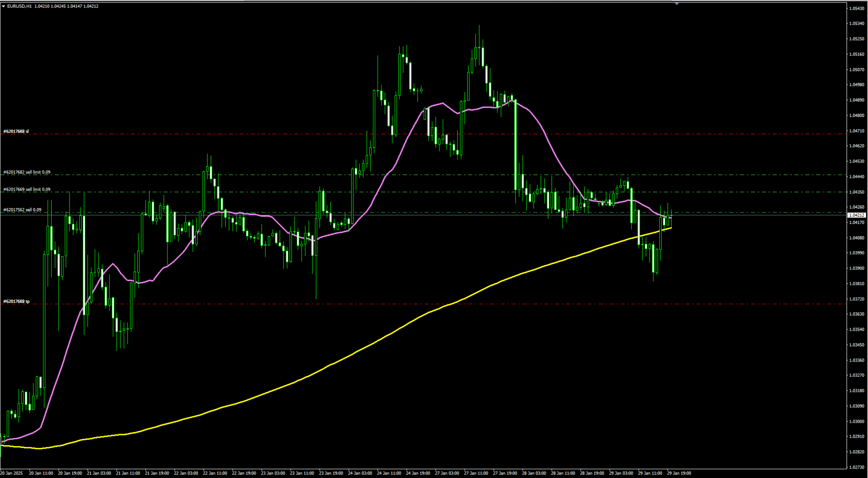
Task: Select the #62017669 sell limit 0.09 label
Action: (27, 189)
